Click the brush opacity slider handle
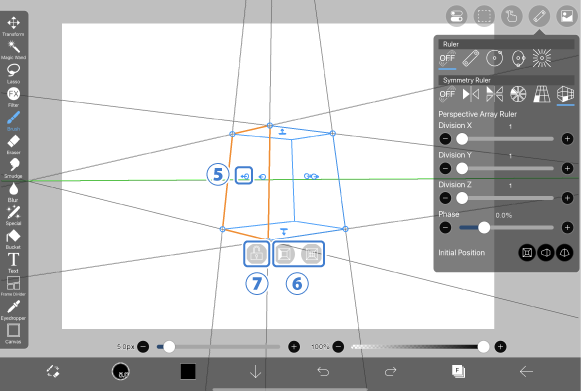Viewport: 581px width, 391px height. coord(483,347)
